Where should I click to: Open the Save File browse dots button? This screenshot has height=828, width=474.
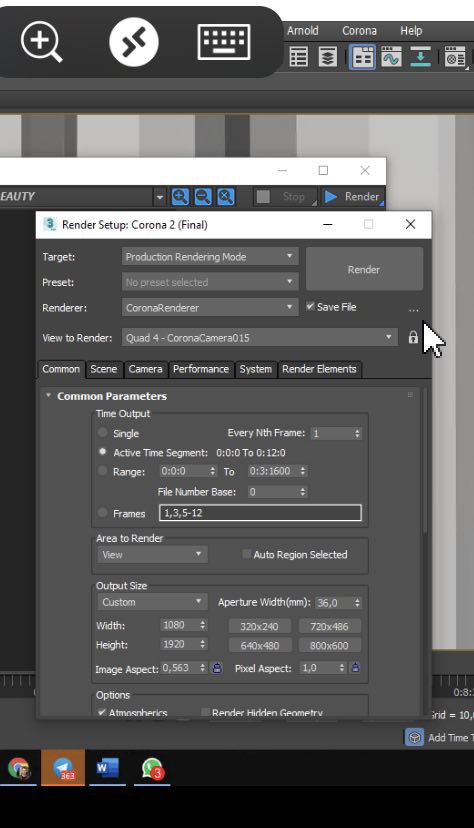(x=413, y=309)
